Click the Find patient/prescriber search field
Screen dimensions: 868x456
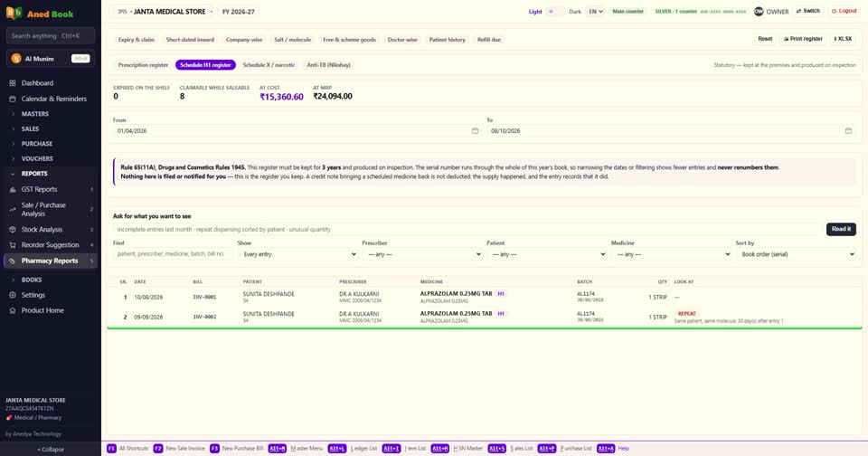(x=174, y=254)
